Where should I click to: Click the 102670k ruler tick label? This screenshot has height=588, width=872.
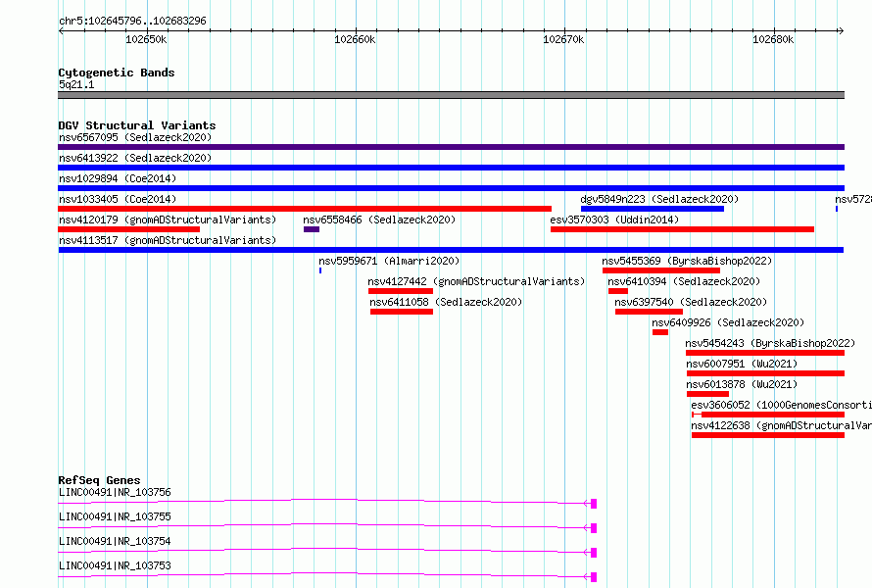[563, 39]
